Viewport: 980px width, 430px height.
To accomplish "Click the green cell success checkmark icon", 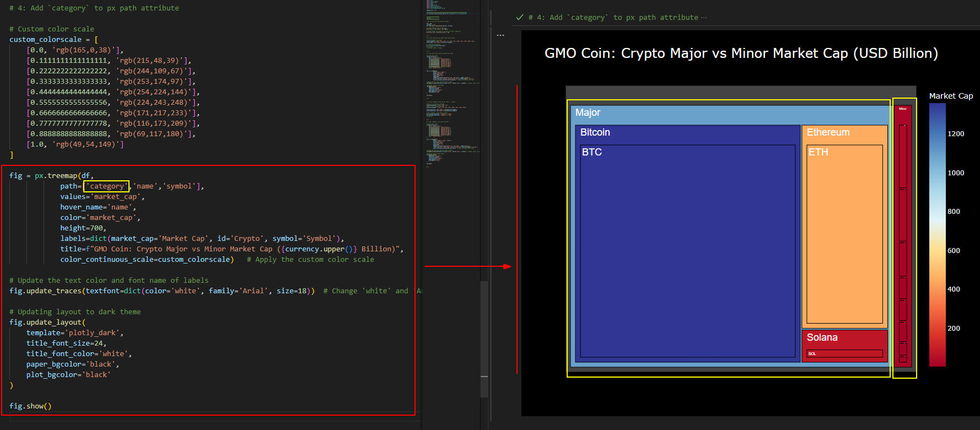I will pyautogui.click(x=519, y=18).
